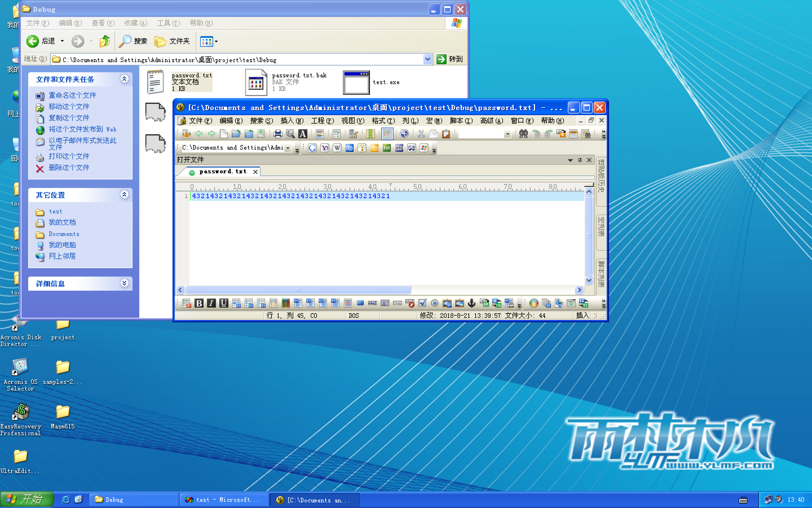Open the Find combo box dropdown in UltraEdit
The image size is (812, 508).
tap(508, 134)
